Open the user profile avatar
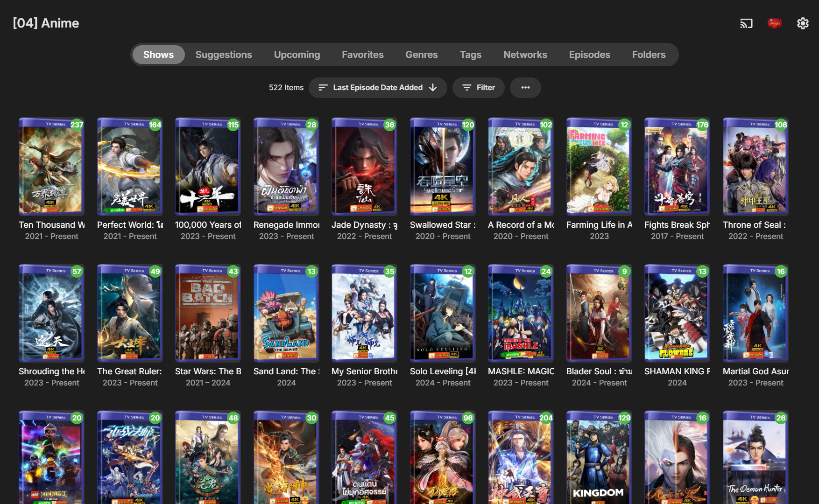The height and width of the screenshot is (504, 819). (x=775, y=23)
